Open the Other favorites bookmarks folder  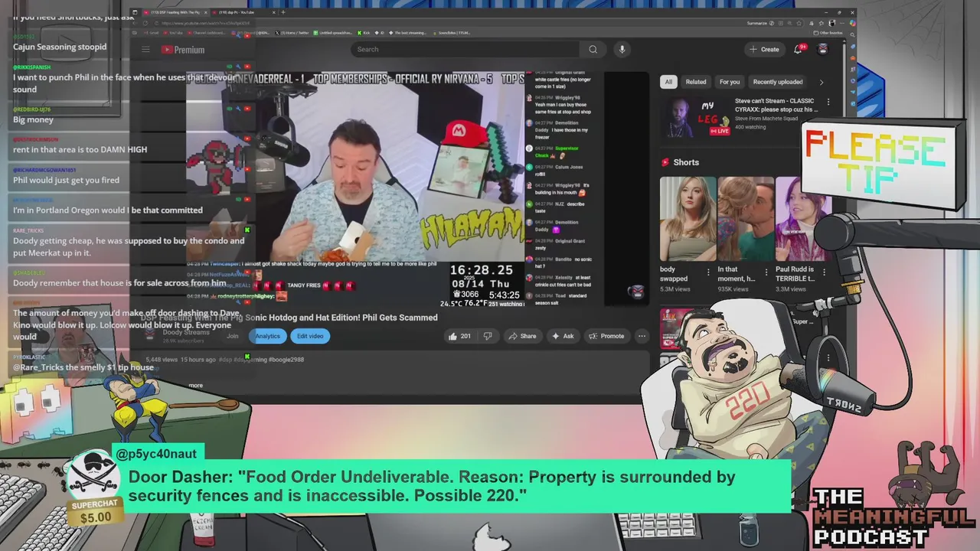pyautogui.click(x=828, y=33)
